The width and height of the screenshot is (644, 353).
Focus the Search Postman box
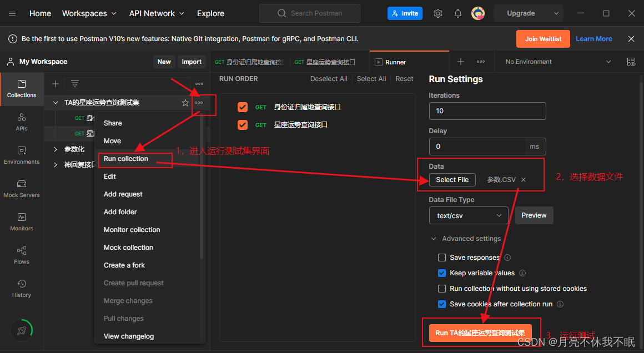click(x=310, y=13)
